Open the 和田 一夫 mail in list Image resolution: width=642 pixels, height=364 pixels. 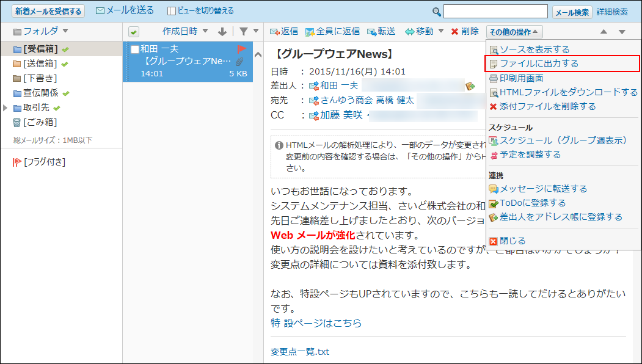[x=188, y=62]
